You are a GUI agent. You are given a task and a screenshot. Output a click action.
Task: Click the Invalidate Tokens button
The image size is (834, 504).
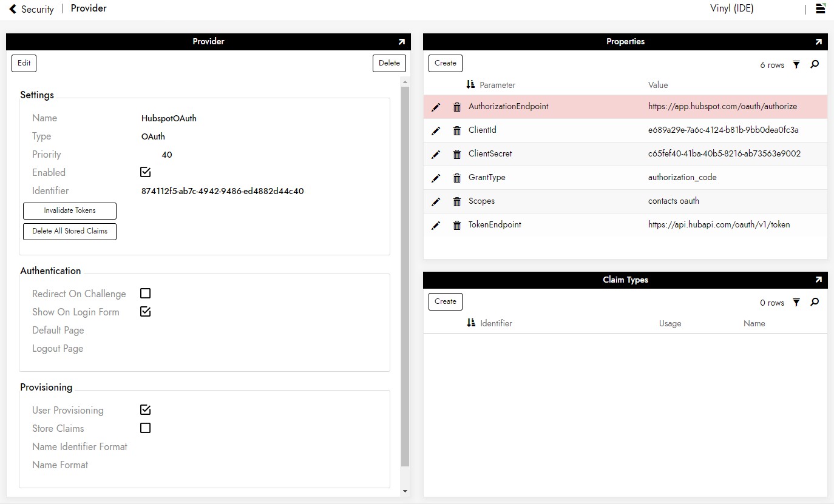coord(70,210)
